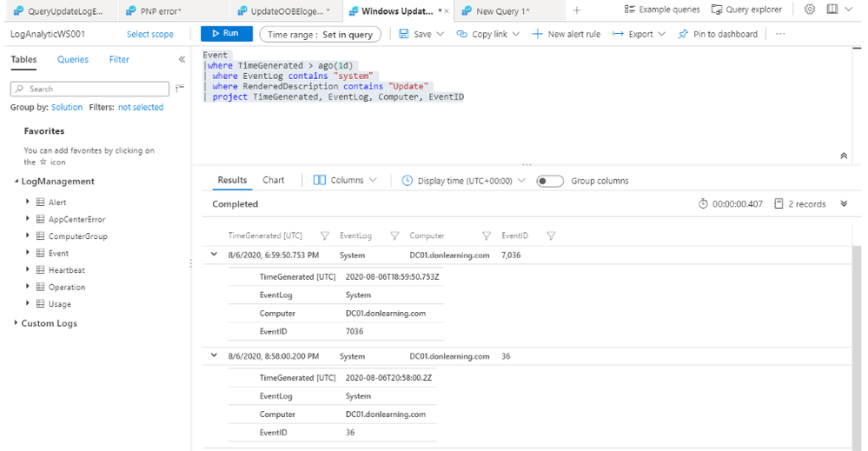Screen dimensions: 868x451
Task: Open the documentation book icon
Action: pos(832,10)
